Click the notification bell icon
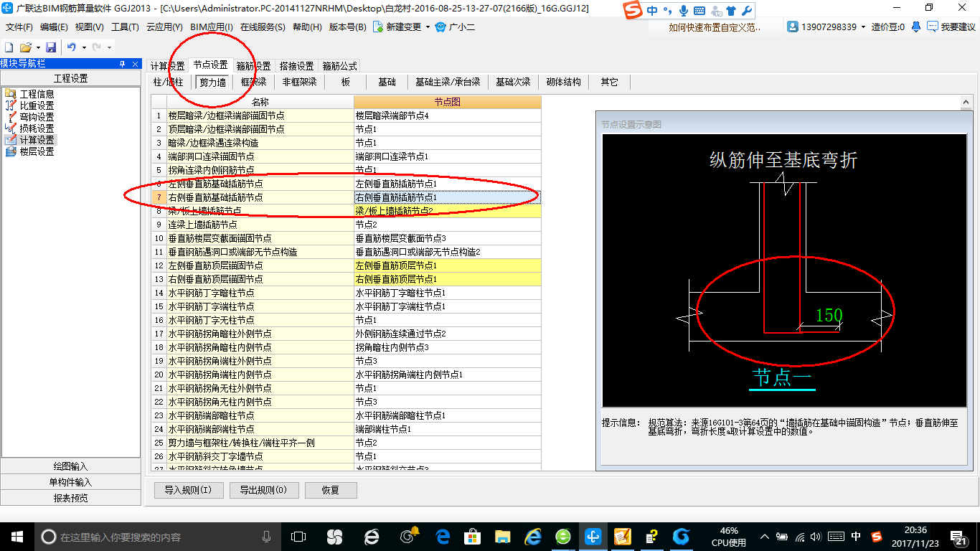This screenshot has width=980, height=551. (x=916, y=27)
